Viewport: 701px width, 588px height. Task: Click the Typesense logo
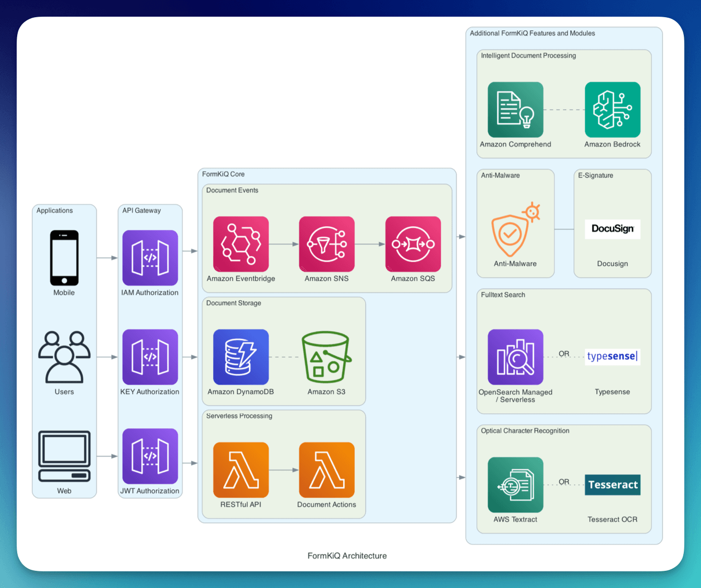click(612, 357)
